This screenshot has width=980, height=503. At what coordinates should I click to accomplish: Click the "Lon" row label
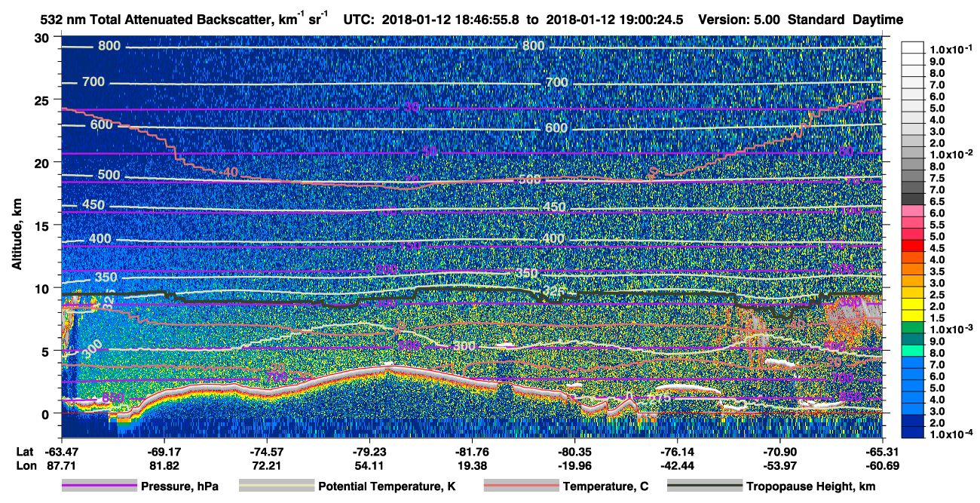pos(26,465)
